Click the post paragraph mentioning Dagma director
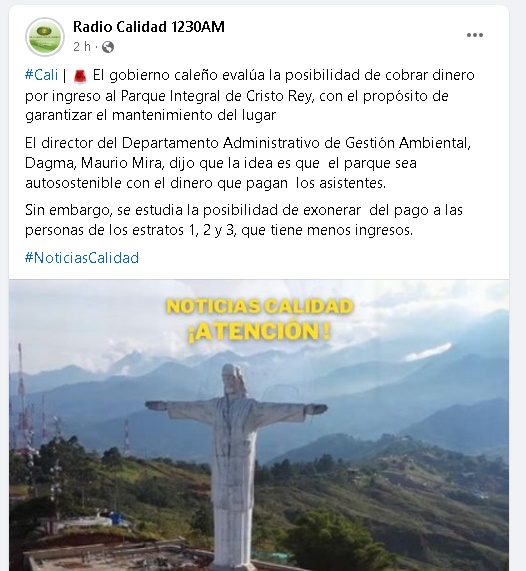The width and height of the screenshot is (526, 571). tap(248, 163)
